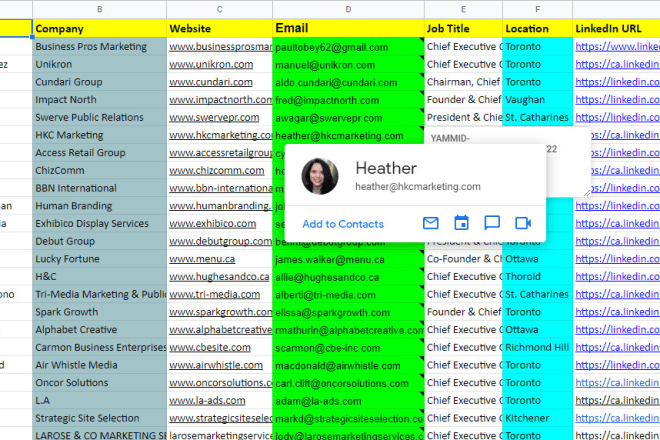Select carl.clift@oncorsolutions.com email cell
The image size is (660, 440).
(x=348, y=383)
